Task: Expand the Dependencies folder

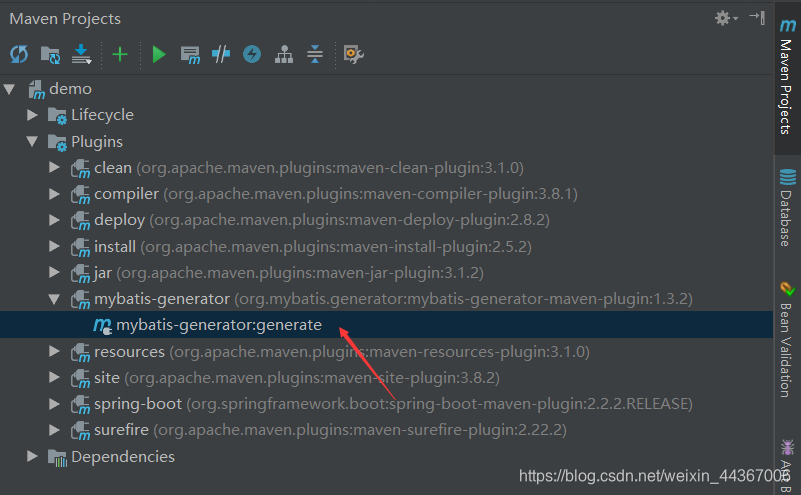Action: tap(32, 456)
